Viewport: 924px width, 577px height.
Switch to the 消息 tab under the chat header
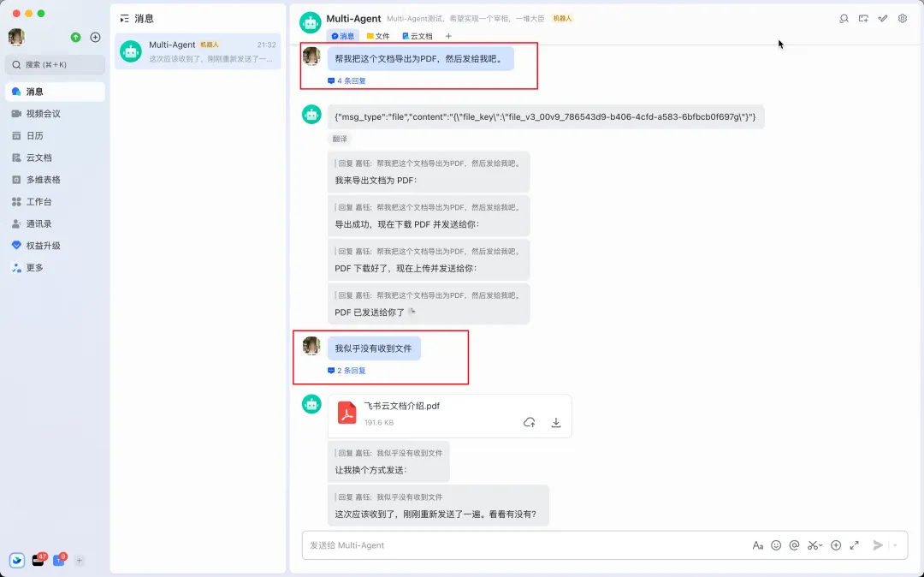coord(343,36)
